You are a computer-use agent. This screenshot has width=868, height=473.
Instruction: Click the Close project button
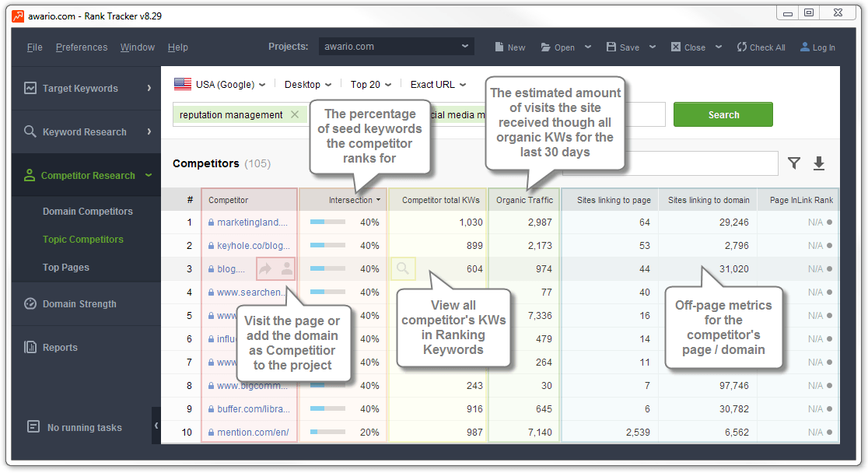[688, 47]
